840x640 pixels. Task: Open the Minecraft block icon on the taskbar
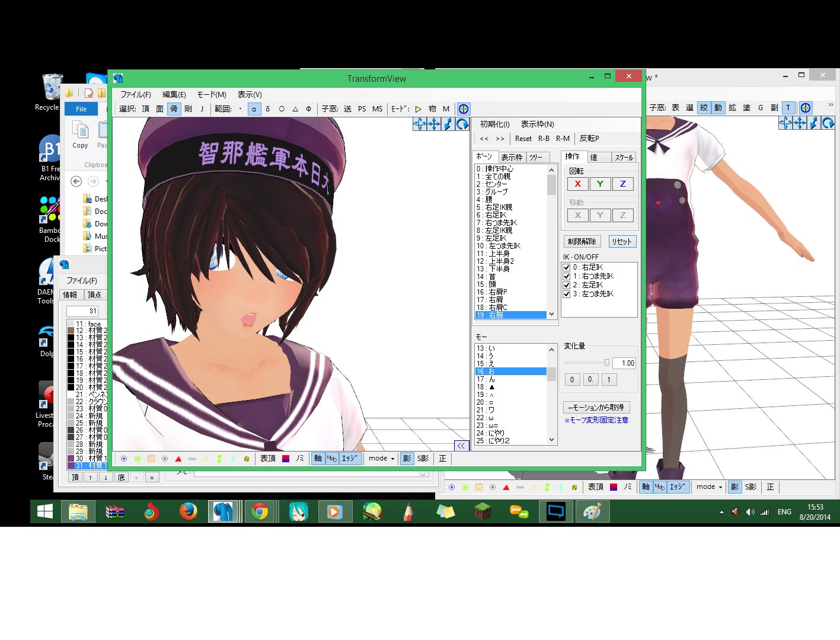coord(483,511)
